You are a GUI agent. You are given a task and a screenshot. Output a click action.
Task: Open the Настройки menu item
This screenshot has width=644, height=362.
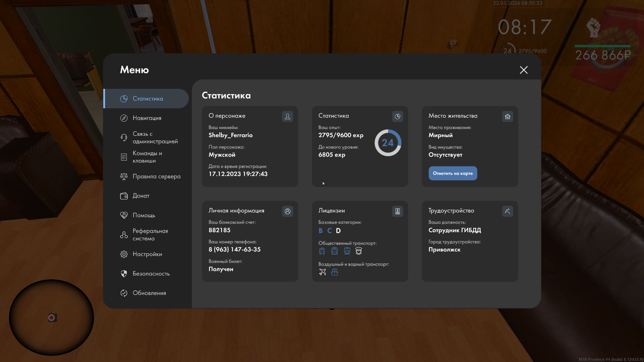(x=147, y=254)
